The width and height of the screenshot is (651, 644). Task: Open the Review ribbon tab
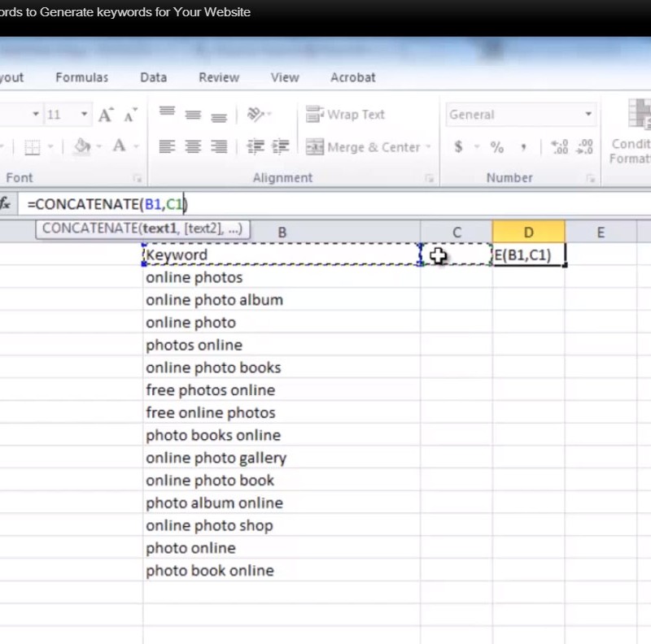219,77
